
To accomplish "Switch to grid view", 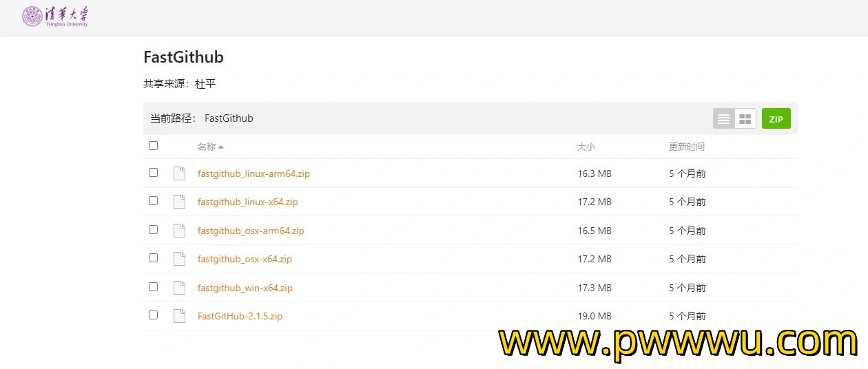I will 745,119.
